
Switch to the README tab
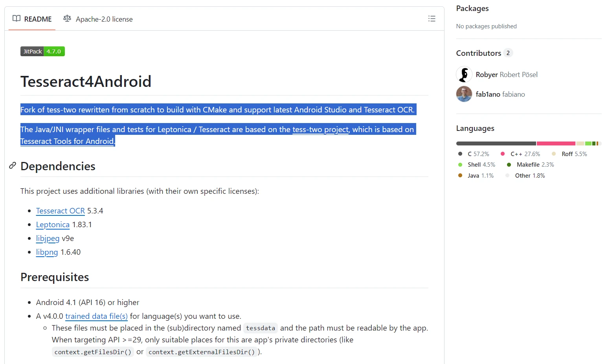[32, 19]
